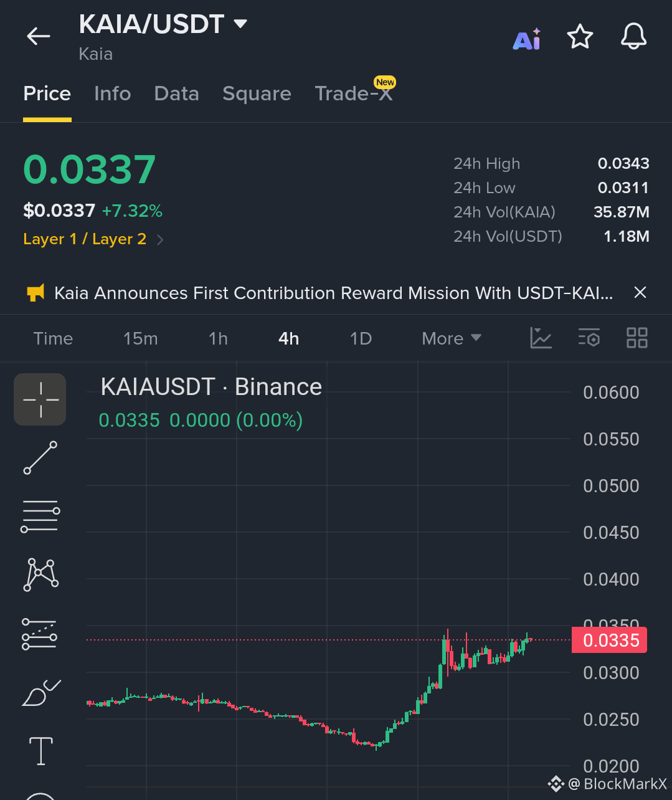Open the grid layout icon
The width and height of the screenshot is (672, 800).
point(637,338)
